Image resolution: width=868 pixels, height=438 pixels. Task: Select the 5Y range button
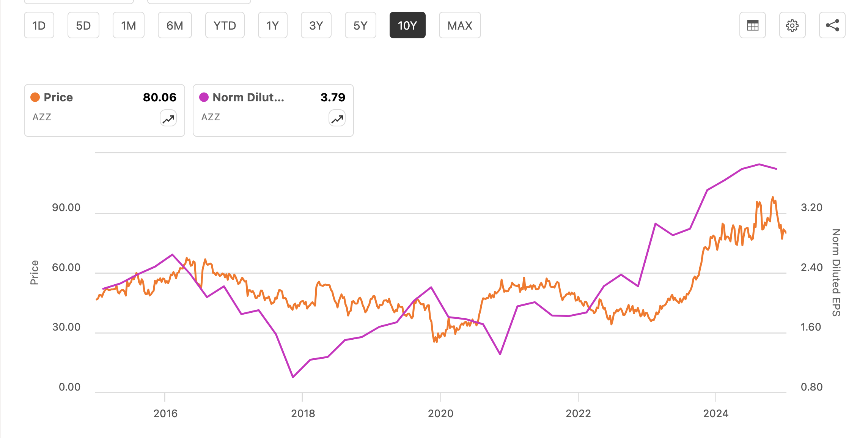pyautogui.click(x=360, y=25)
